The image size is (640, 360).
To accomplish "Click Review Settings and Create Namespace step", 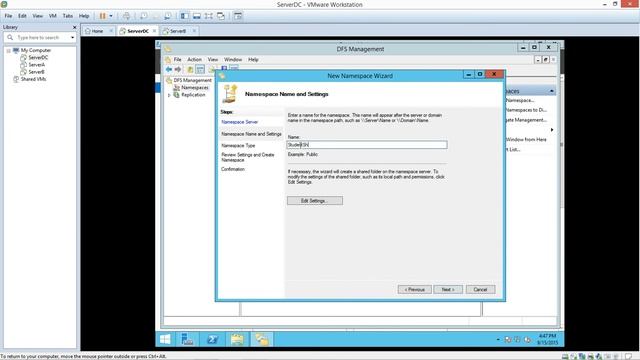I will pyautogui.click(x=248, y=157).
